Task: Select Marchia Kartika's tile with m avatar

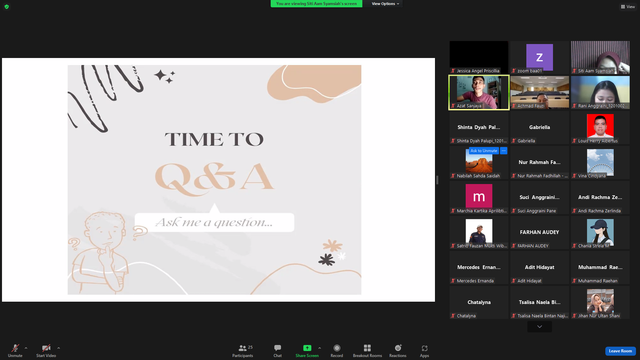Action: pos(479,198)
